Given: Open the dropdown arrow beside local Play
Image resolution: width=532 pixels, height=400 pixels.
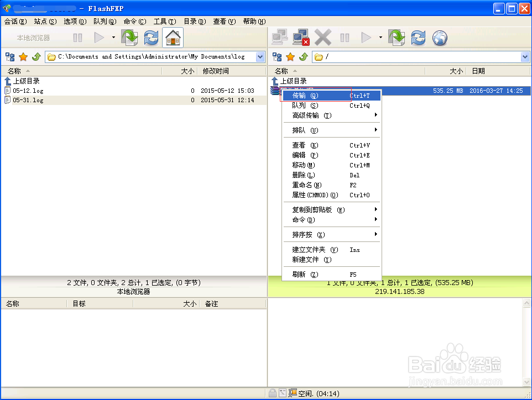Looking at the screenshot, I should (114, 38).
